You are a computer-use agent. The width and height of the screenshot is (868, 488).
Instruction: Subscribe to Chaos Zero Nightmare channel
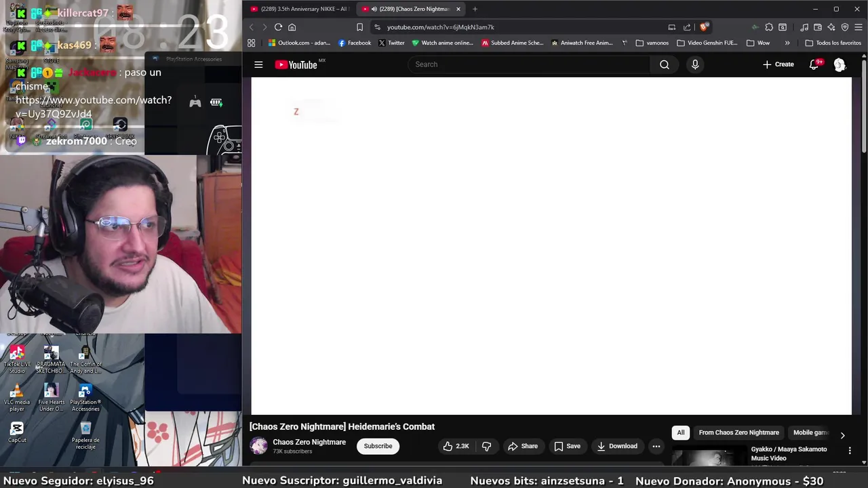tap(378, 446)
